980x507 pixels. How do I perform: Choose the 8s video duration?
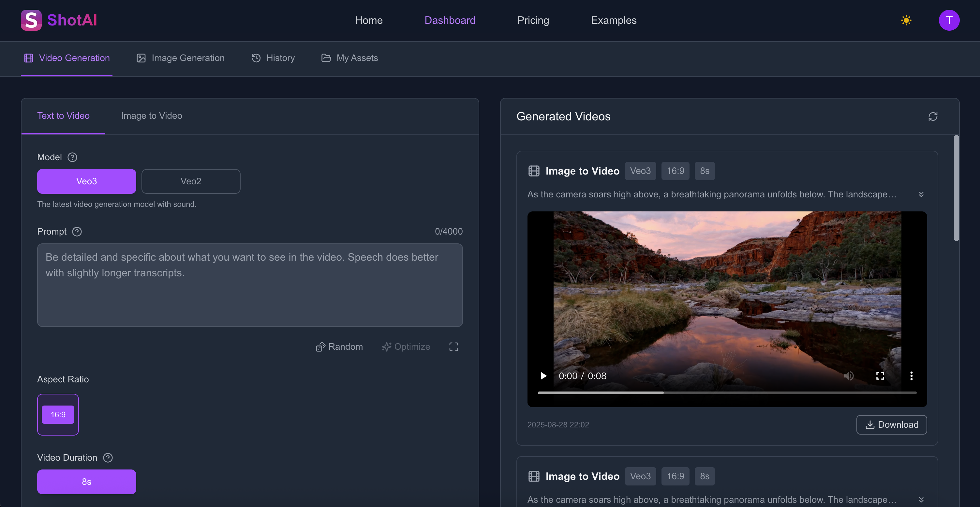87,482
